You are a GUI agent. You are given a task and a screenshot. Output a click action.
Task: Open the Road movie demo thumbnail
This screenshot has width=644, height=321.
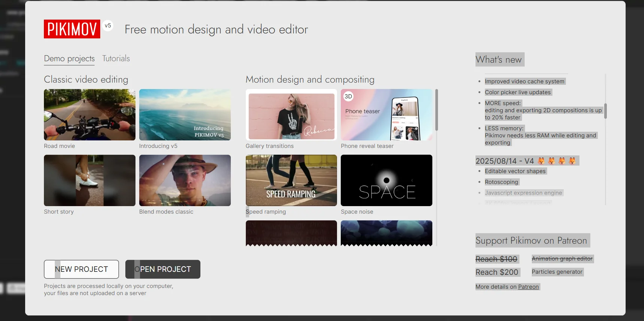(x=90, y=115)
